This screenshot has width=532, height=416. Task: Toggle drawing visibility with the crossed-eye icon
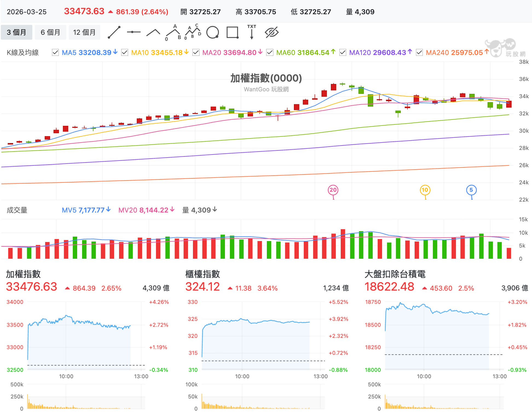click(272, 32)
